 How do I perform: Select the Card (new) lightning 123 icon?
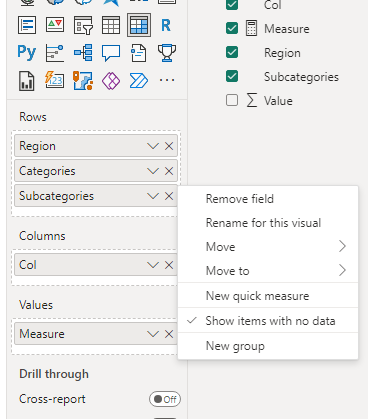(x=55, y=81)
